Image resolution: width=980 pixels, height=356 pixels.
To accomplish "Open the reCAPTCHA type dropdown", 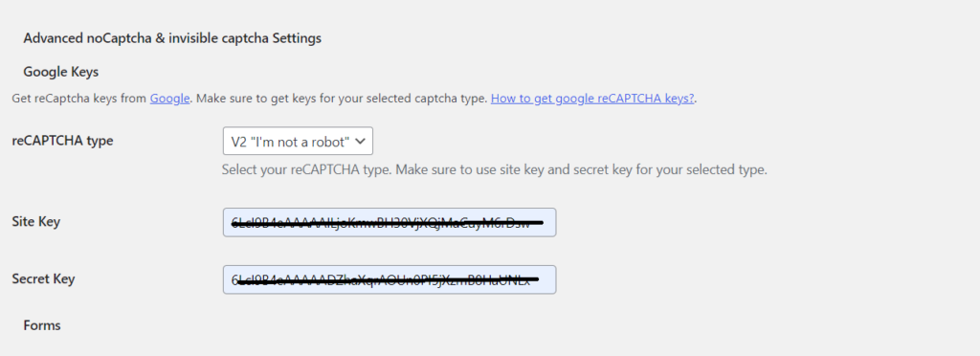I will click(298, 141).
